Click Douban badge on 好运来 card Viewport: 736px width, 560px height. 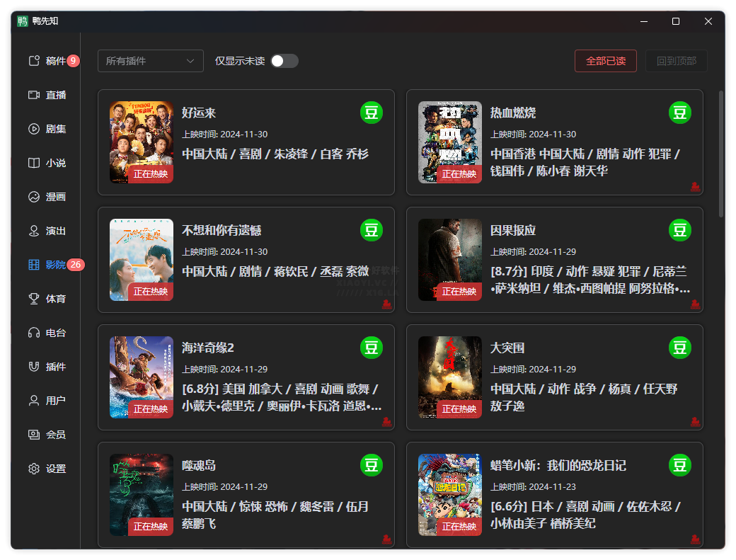pos(372,113)
